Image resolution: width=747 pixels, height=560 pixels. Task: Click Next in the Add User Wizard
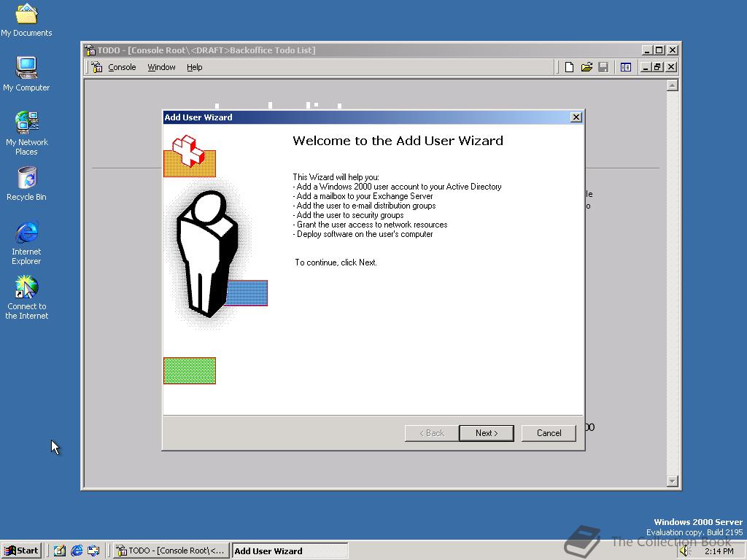click(487, 433)
